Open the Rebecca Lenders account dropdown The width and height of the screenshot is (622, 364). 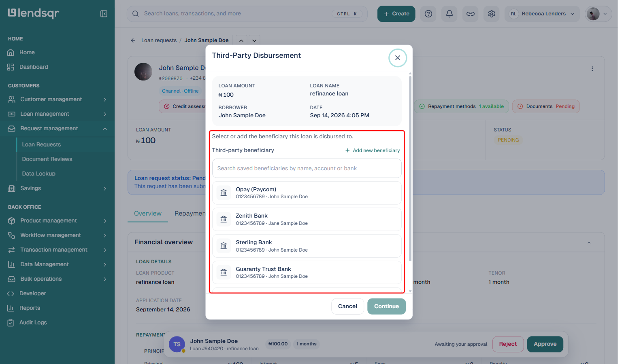[542, 14]
